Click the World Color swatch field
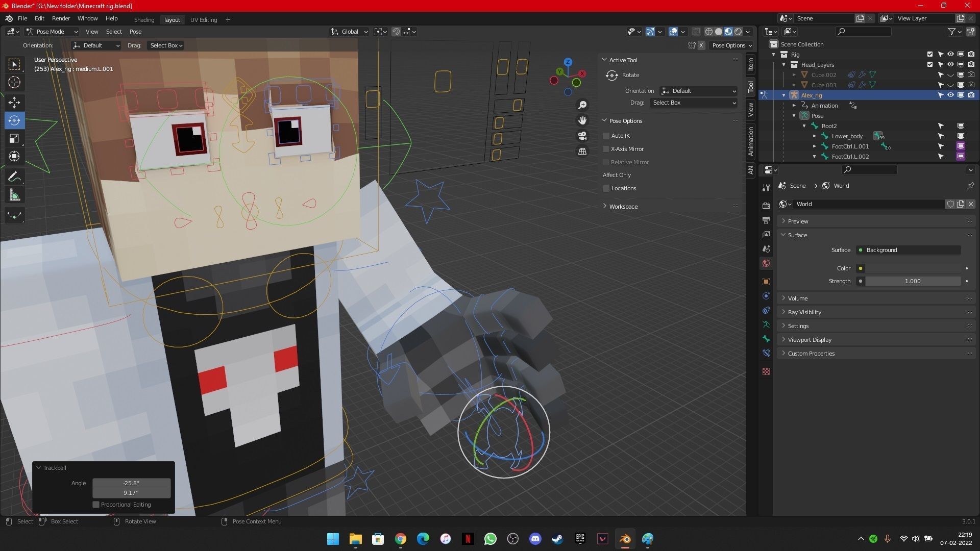 coord(913,268)
